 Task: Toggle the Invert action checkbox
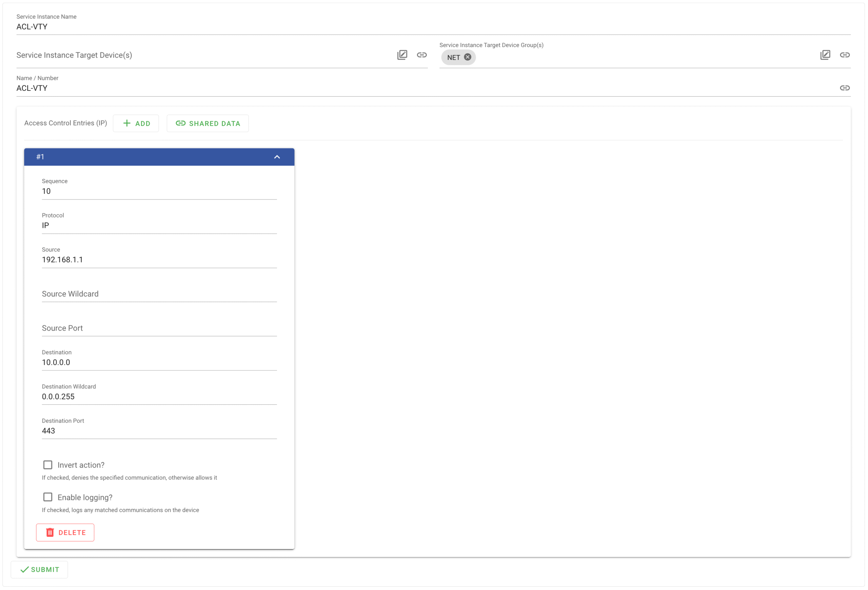point(48,465)
